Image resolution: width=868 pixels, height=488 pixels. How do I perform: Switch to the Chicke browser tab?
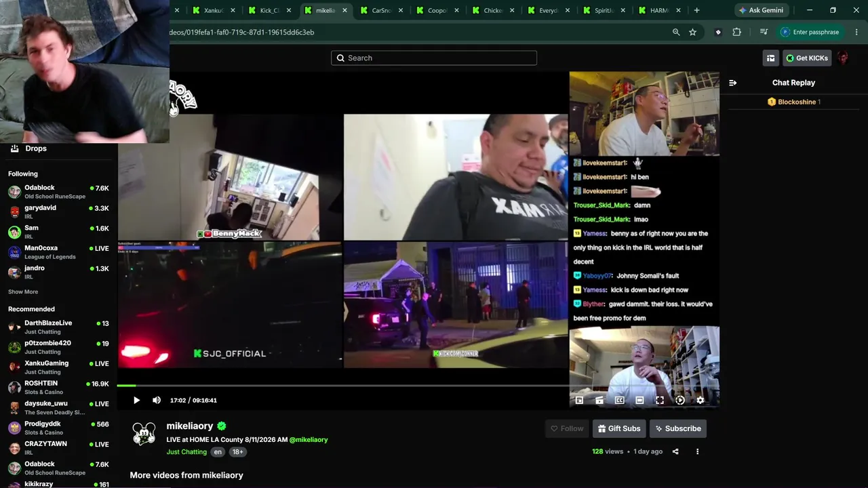(x=492, y=10)
